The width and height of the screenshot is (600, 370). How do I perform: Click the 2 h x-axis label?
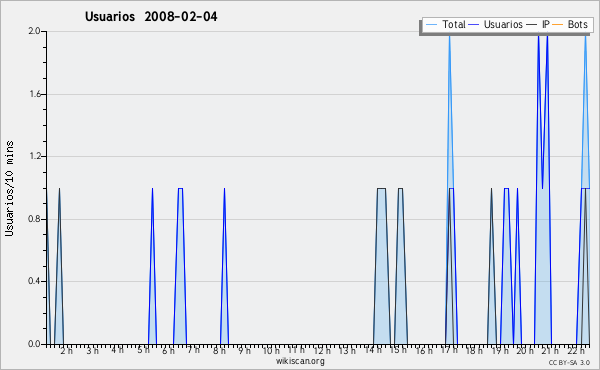pyautogui.click(x=66, y=350)
